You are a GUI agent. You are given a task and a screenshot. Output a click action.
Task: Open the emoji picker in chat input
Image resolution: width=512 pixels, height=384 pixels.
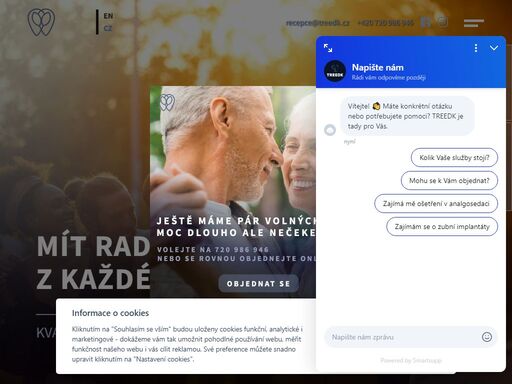click(x=487, y=337)
